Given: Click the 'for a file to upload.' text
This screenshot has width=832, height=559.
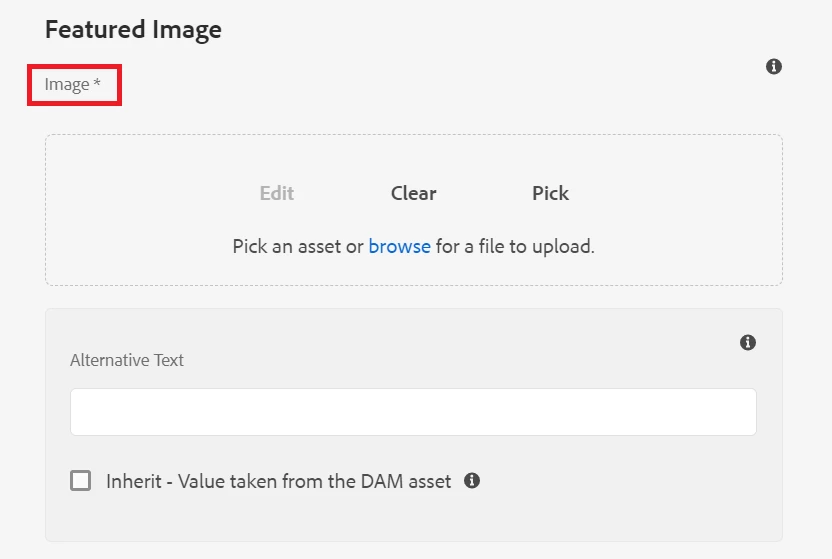Looking at the screenshot, I should (515, 246).
